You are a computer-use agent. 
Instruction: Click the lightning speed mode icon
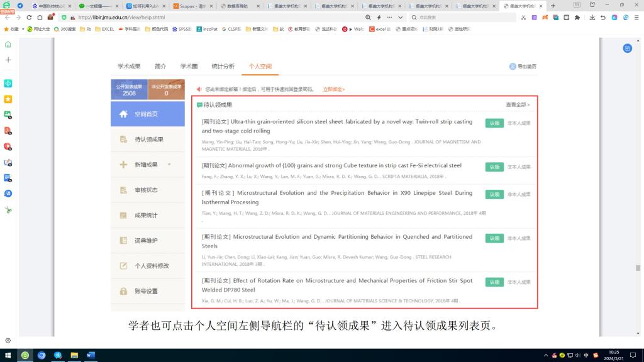pyautogui.click(x=379, y=18)
